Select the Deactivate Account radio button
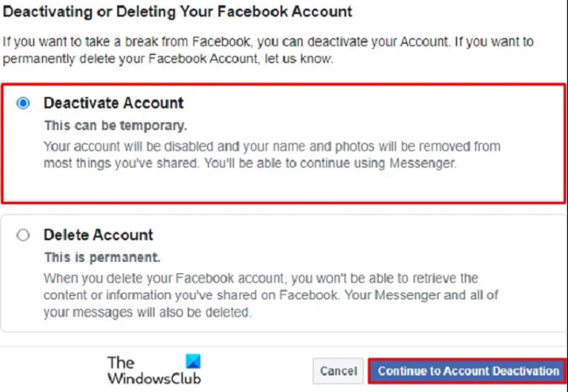 [24, 103]
